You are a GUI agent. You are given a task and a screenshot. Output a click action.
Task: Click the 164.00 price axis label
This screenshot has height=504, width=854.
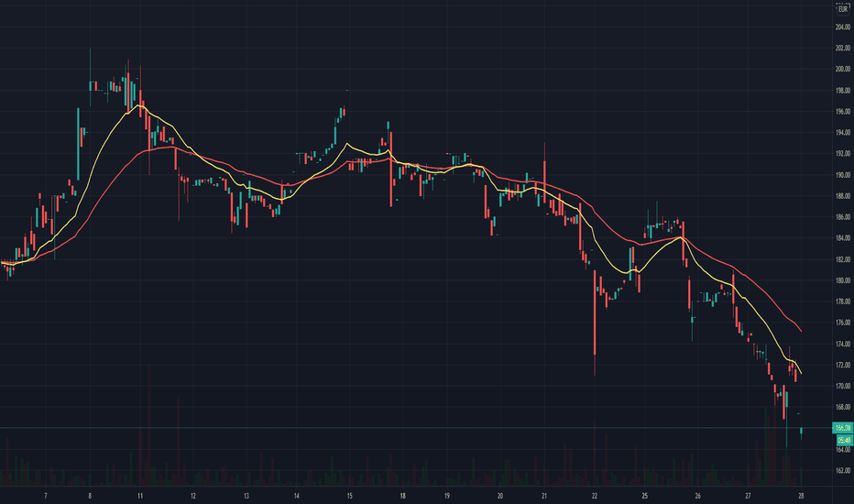tap(843, 450)
